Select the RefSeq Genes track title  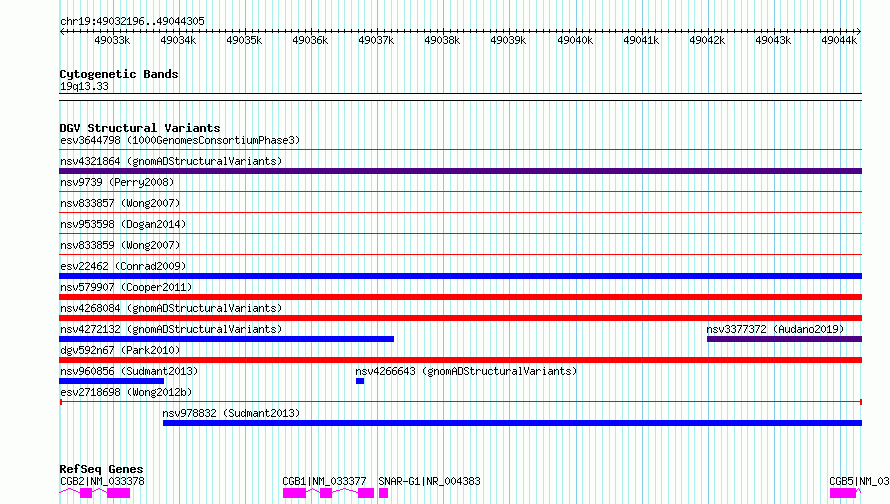click(101, 469)
